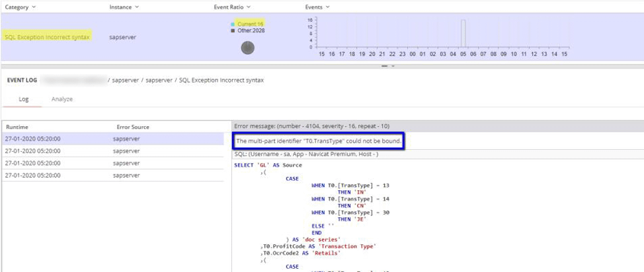The height and width of the screenshot is (272, 644).
Task: Open the Instance column dropdown
Action: 137,7
